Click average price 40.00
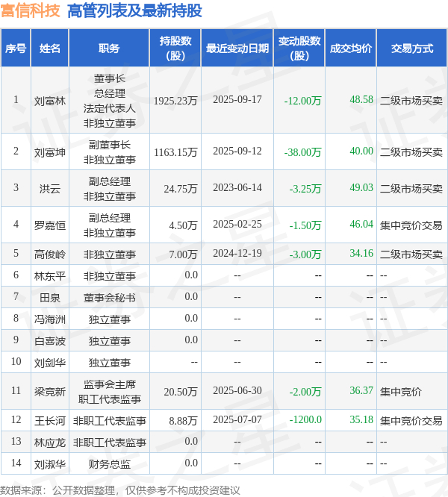Viewport: 448px width, 497px height. (x=361, y=151)
